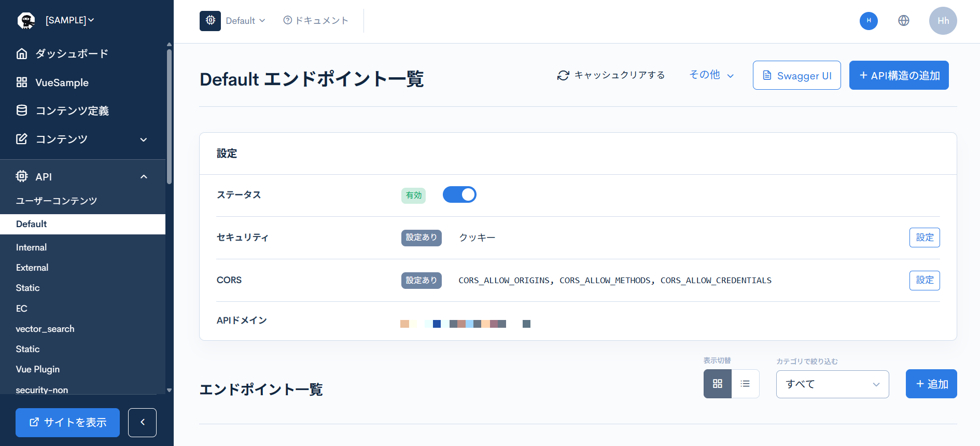The image size is (980, 446).
Task: Expand the コンテンツ menu chevron
Action: 144,140
